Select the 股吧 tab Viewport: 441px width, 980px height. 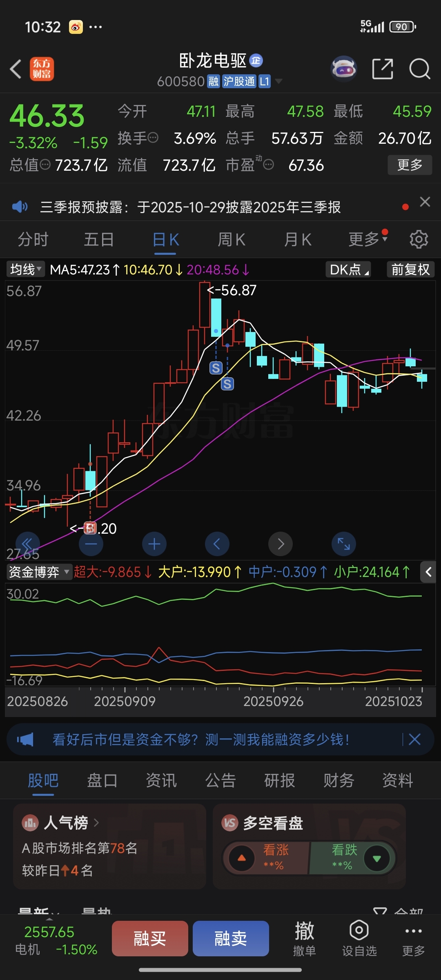43,781
